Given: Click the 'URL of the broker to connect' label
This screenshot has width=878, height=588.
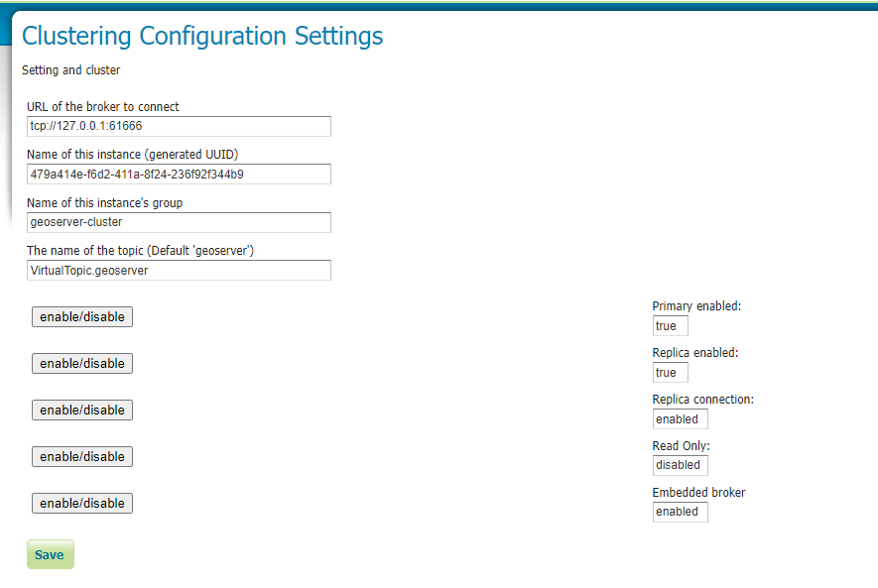Looking at the screenshot, I should 103,107.
